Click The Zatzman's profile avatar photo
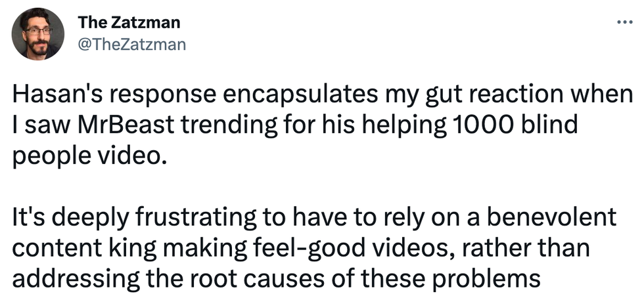This screenshot has width=644, height=296. pos(38,34)
